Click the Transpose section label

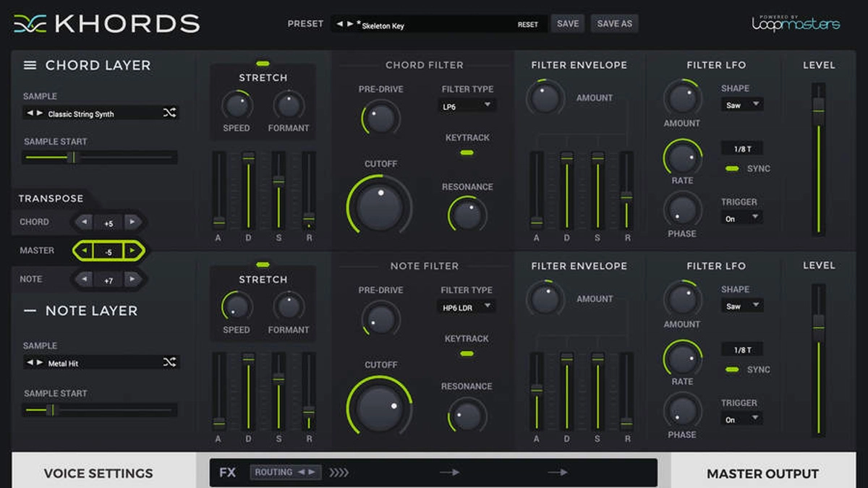tap(51, 198)
